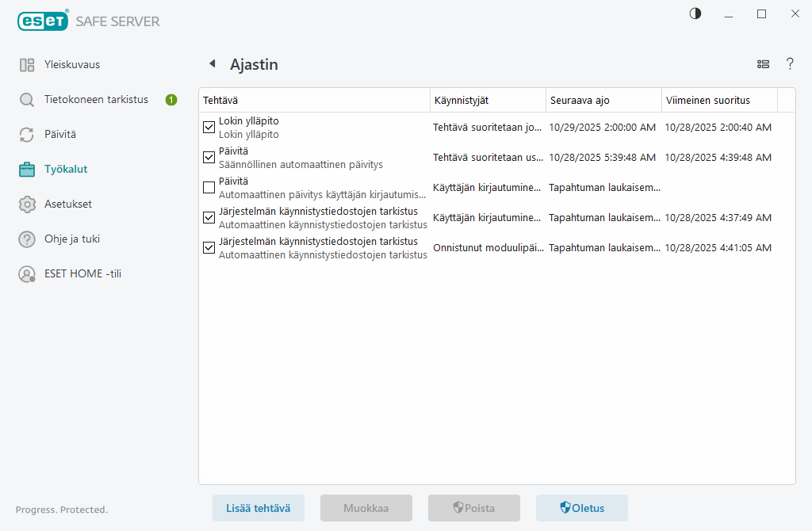The height and width of the screenshot is (531, 812).
Task: Click the Ohje ja tuki question icon
Action: click(x=27, y=239)
